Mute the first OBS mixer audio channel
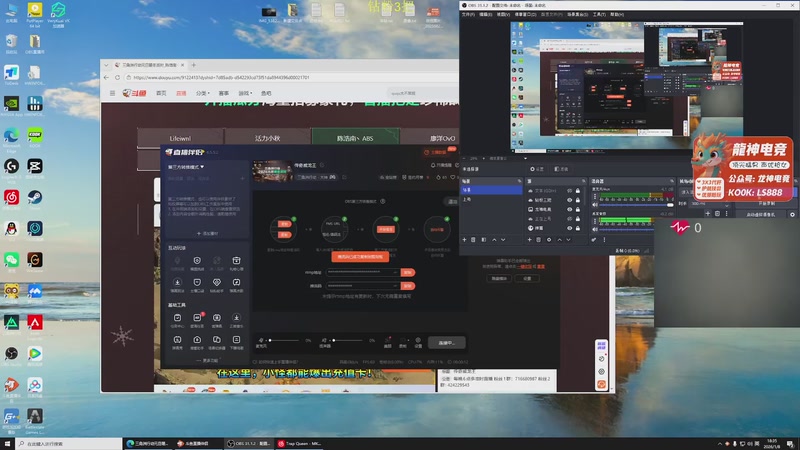The width and height of the screenshot is (800, 450). tap(595, 205)
